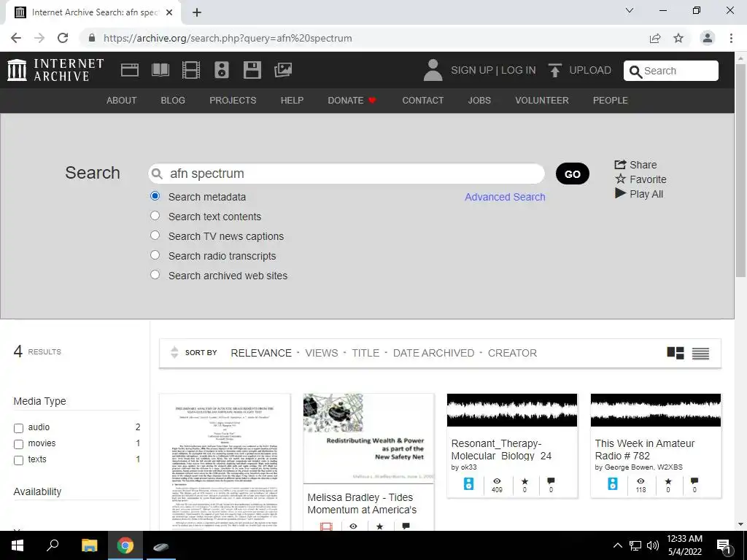
Task: Click the GO search button
Action: [x=572, y=174]
